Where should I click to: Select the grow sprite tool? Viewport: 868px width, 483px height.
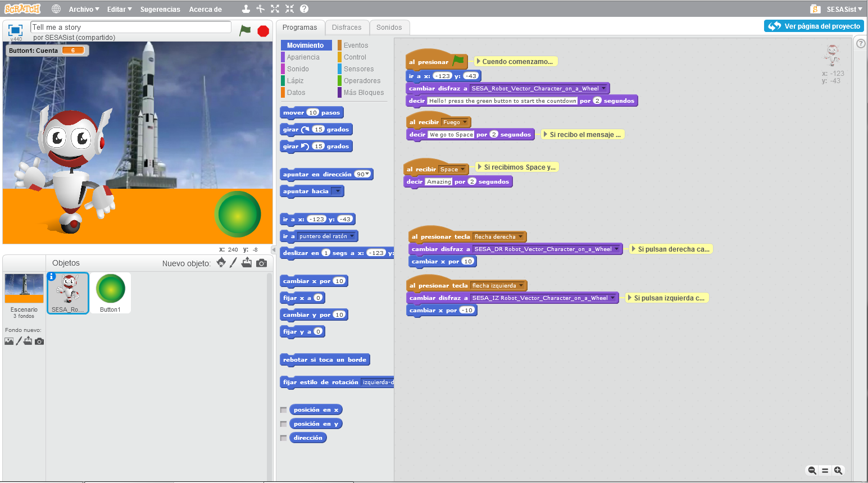pyautogui.click(x=274, y=8)
